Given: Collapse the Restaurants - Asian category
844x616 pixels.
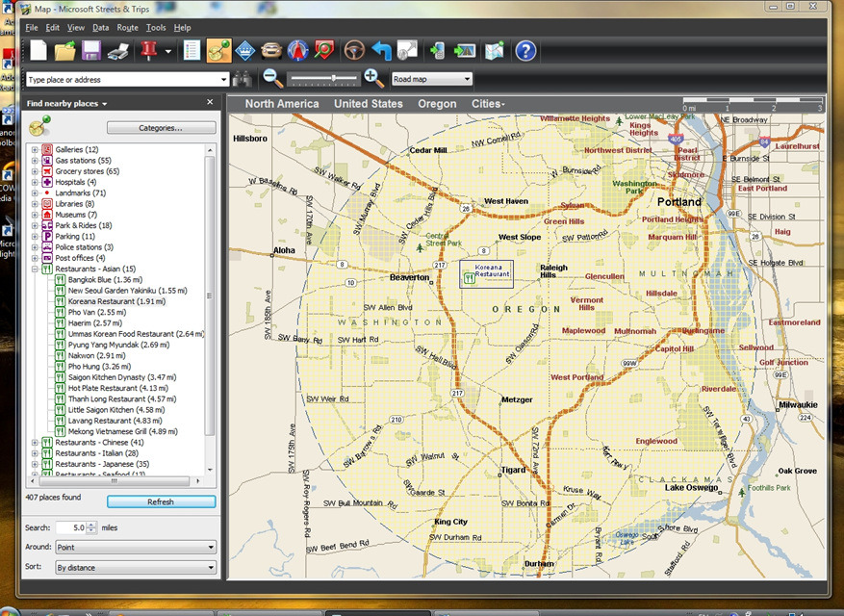Looking at the screenshot, I should (x=35, y=269).
